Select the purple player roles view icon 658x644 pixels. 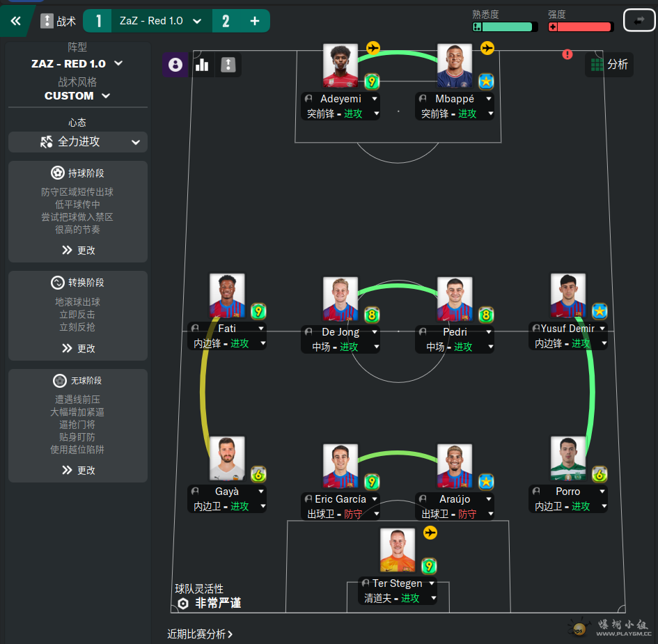[x=175, y=65]
